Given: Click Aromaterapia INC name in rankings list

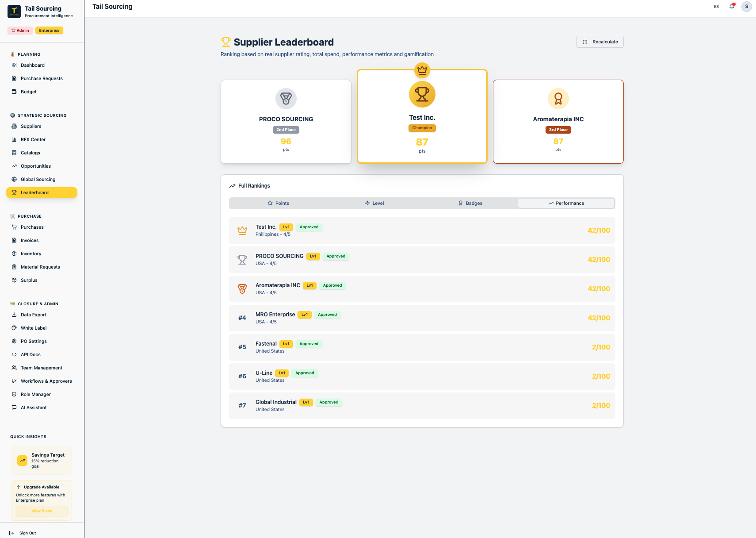Looking at the screenshot, I should coord(278,285).
